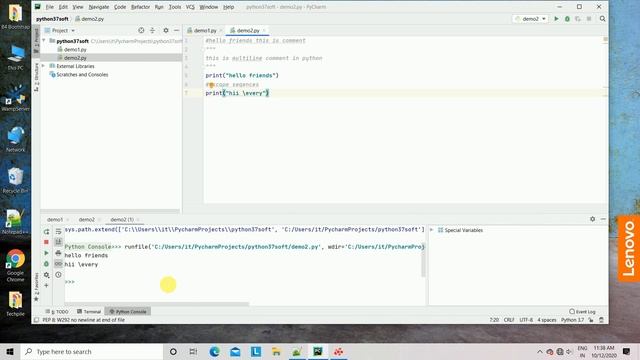Focus the Windows search box
The width and height of the screenshot is (640, 360).
click(x=92, y=351)
